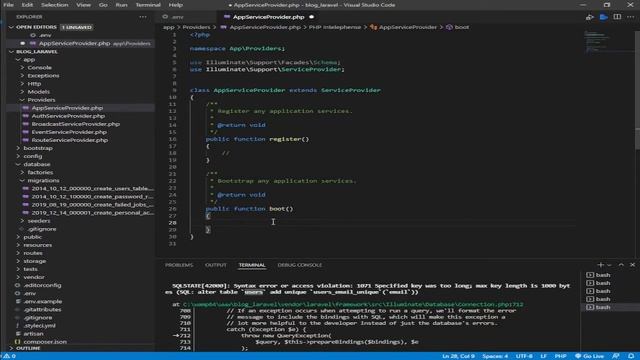Open the artisan file
Image resolution: width=640 pixels, height=360 pixels.
pos(33,333)
